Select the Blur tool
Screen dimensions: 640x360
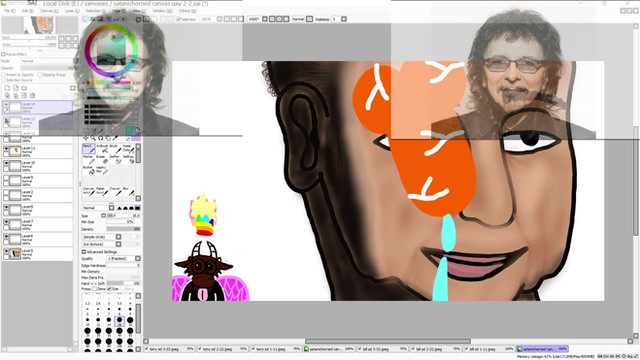click(128, 191)
